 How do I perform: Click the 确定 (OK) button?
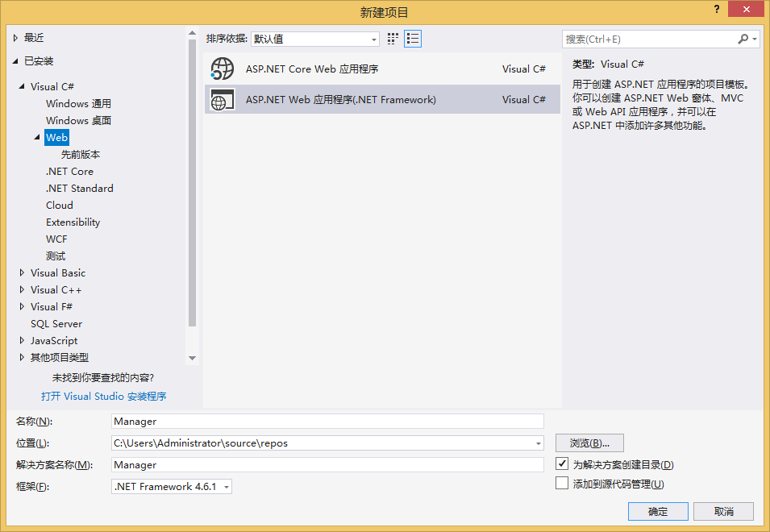coord(658,511)
